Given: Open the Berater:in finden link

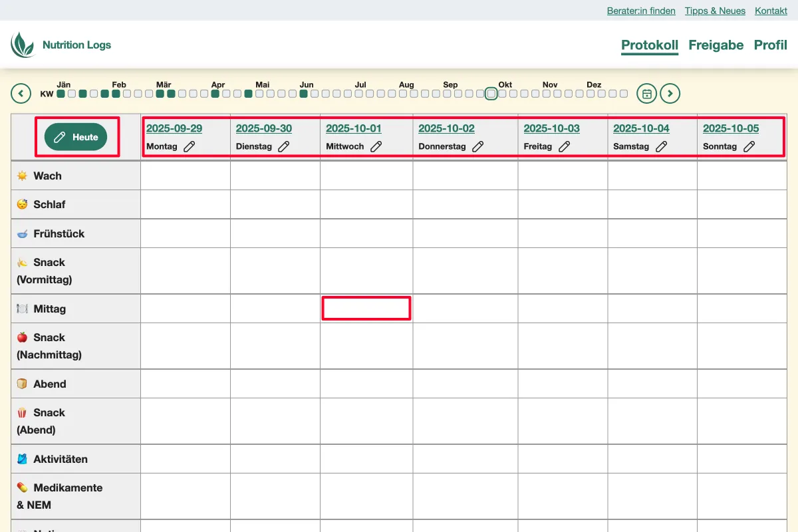Looking at the screenshot, I should point(641,11).
